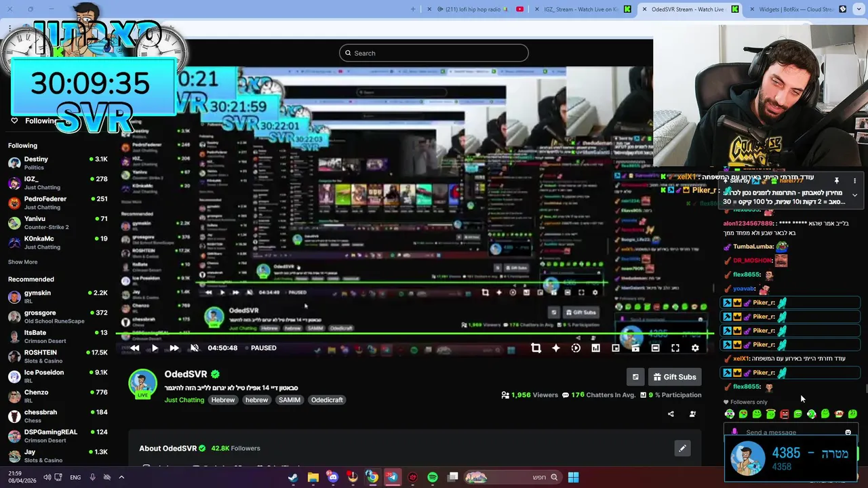Expand Show more in Following list
The height and width of the screenshot is (488, 868).
click(22, 262)
